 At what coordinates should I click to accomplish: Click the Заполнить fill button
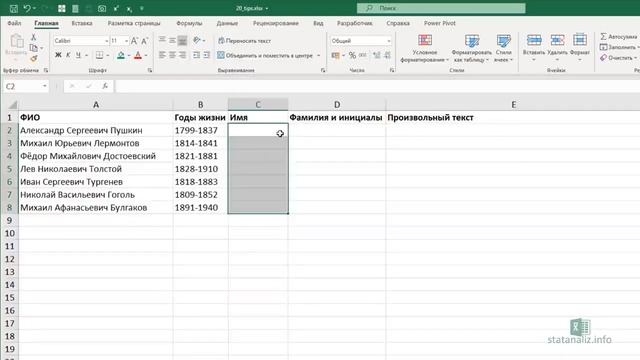[619, 47]
